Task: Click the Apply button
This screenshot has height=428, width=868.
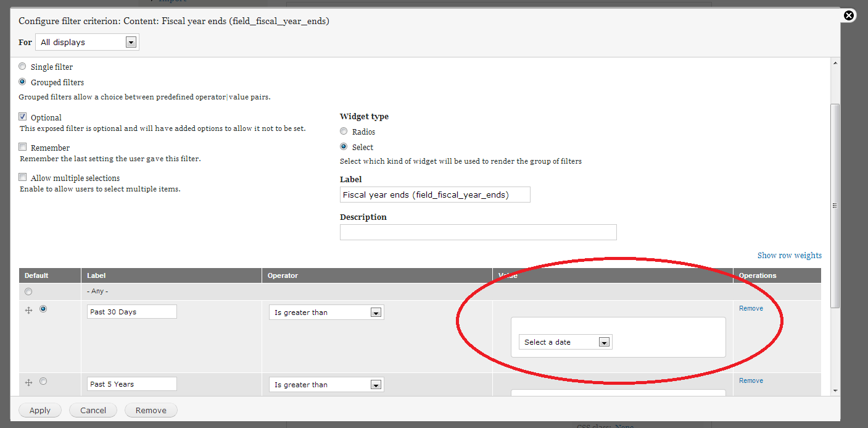Action: click(x=40, y=410)
